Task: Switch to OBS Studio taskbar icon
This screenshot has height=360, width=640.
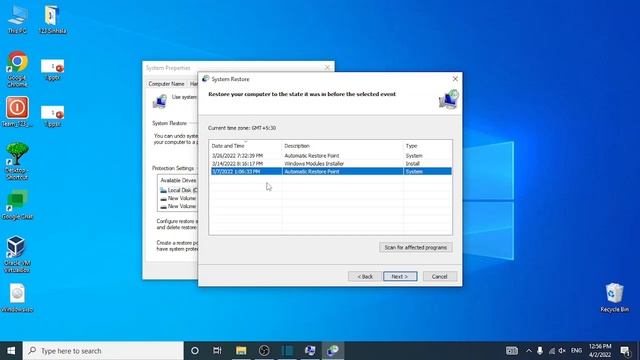Action: click(264, 351)
